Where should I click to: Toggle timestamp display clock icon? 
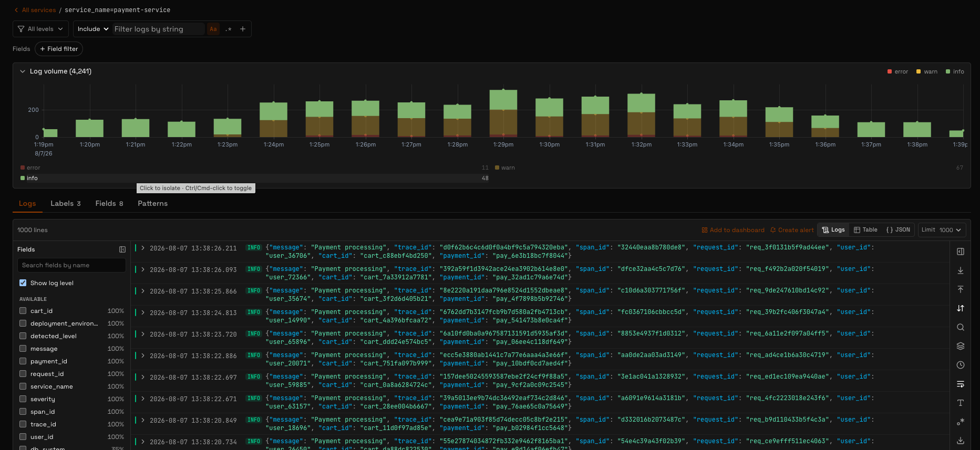[x=961, y=365]
